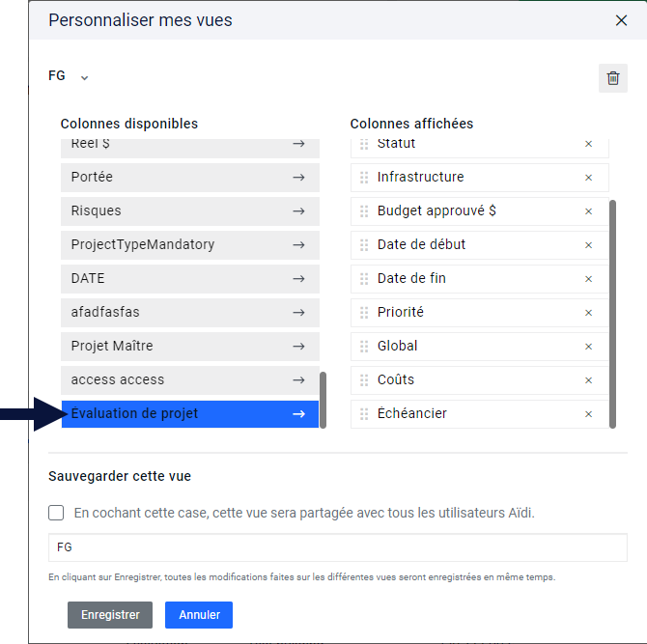
Task: Move Risques to displayed columns via arrow
Action: point(298,211)
